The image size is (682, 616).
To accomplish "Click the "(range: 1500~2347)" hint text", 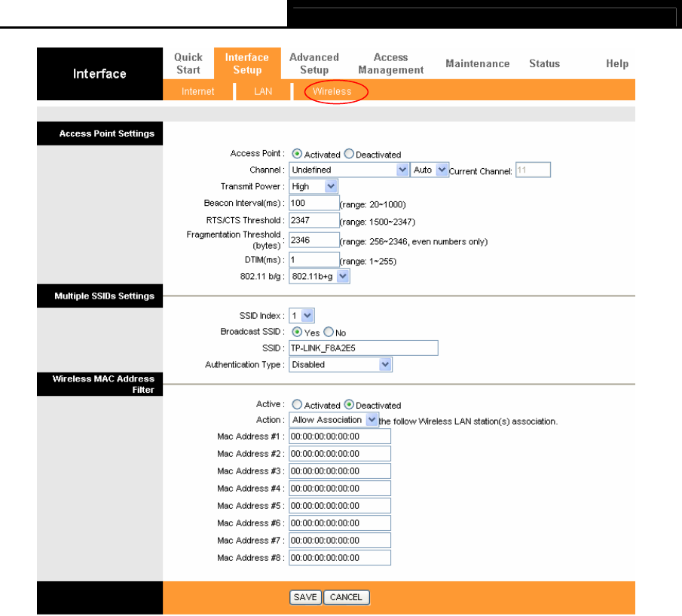I will (378, 222).
